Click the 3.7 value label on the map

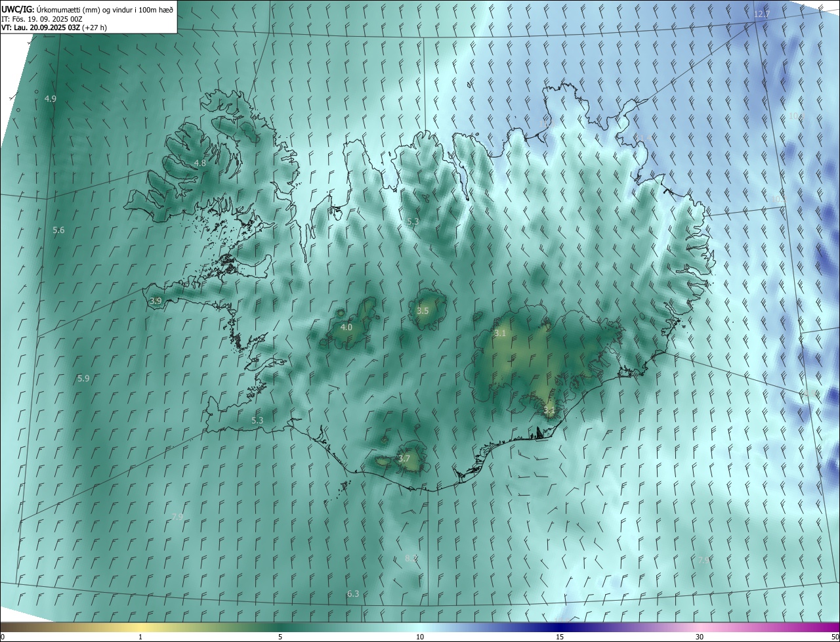(404, 458)
